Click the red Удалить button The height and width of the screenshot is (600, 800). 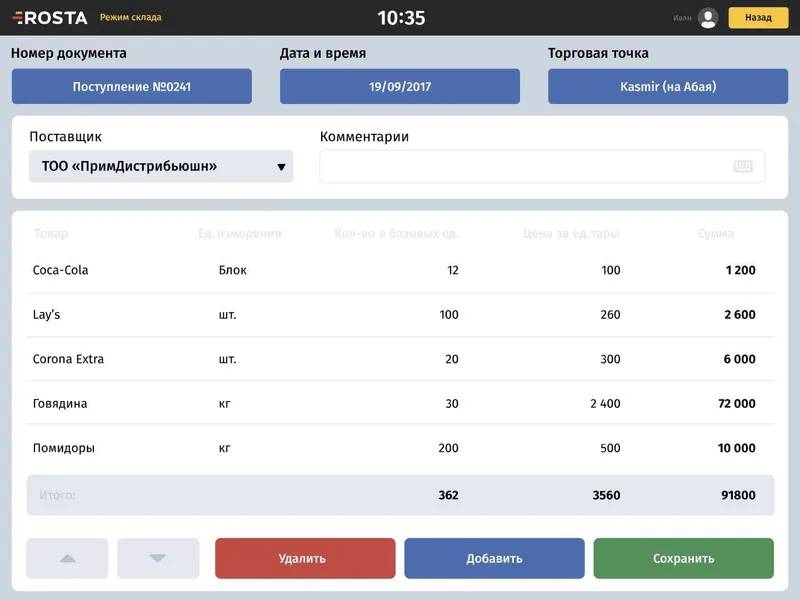(305, 558)
